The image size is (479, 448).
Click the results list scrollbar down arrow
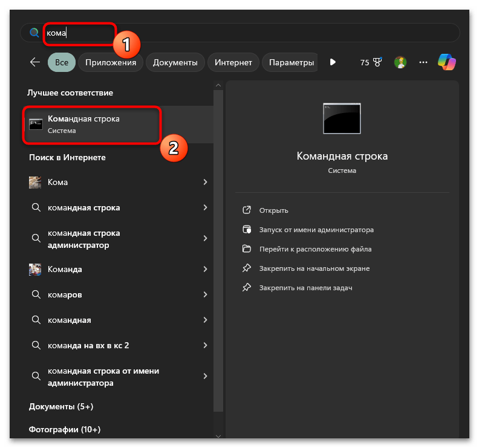click(x=218, y=436)
